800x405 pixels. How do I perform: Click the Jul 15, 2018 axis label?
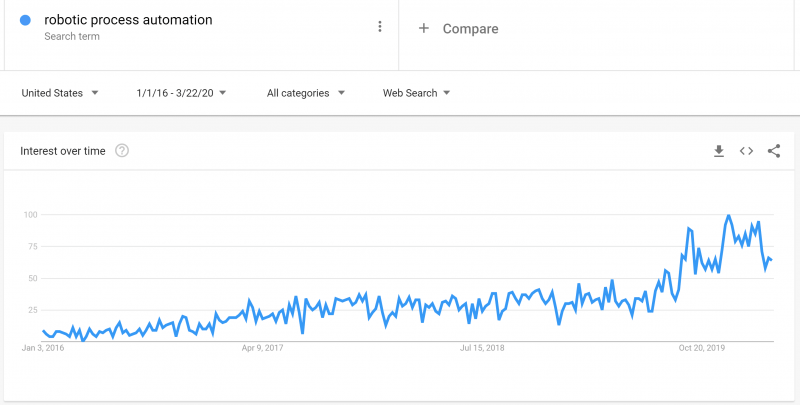tap(482, 348)
